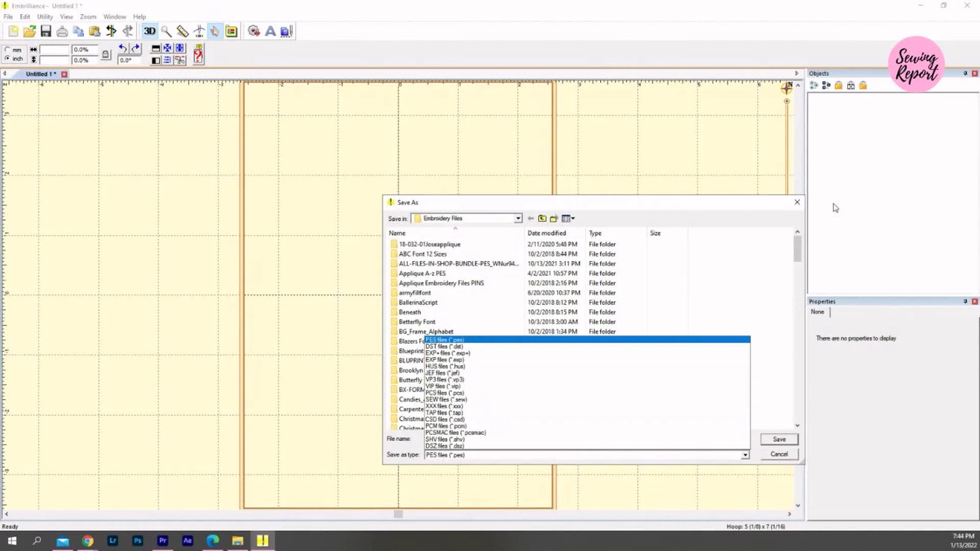Image resolution: width=980 pixels, height=551 pixels.
Task: Click the file list vertical scrollbar thumb
Action: [x=797, y=249]
